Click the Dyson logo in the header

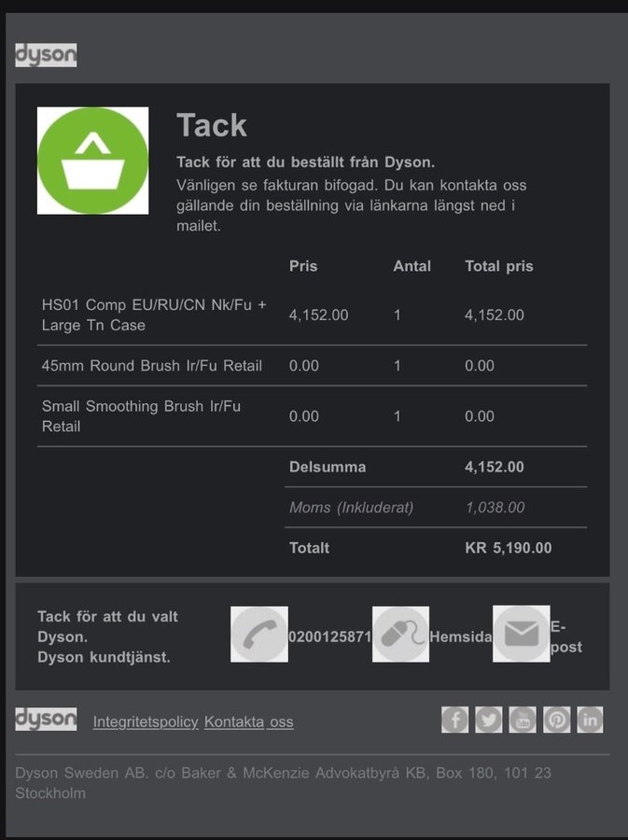coord(46,55)
